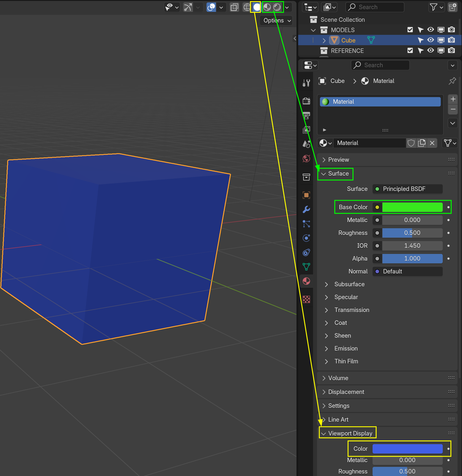Open the World properties tab
This screenshot has height=476, width=462.
[x=306, y=159]
